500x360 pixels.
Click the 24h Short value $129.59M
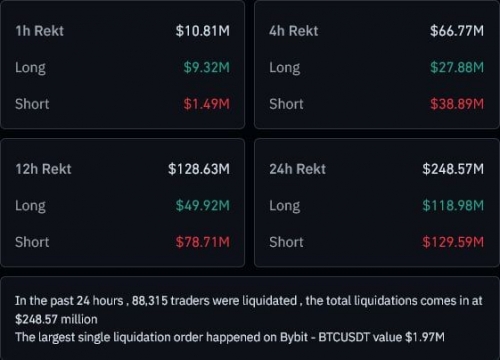click(453, 242)
